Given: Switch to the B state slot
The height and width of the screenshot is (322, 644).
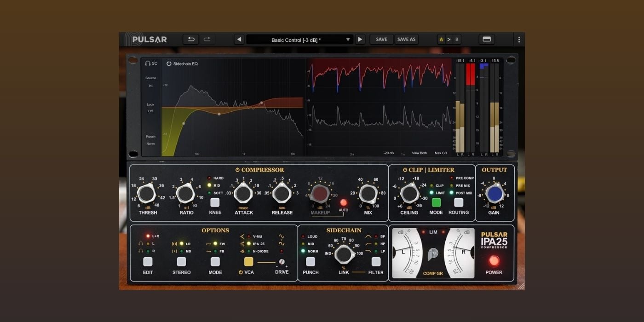Looking at the screenshot, I should coord(457,40).
